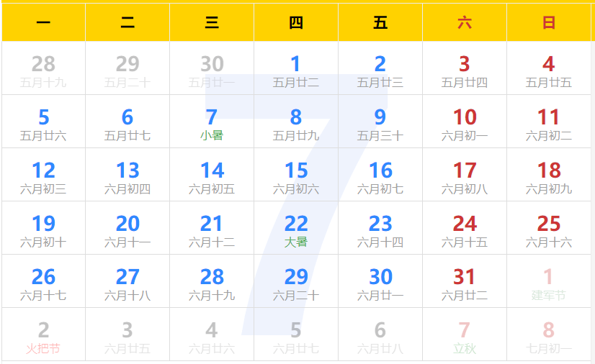Select greyed date 28 labeled 五月十九
Viewport: 595px width, 364px height.
[44, 68]
